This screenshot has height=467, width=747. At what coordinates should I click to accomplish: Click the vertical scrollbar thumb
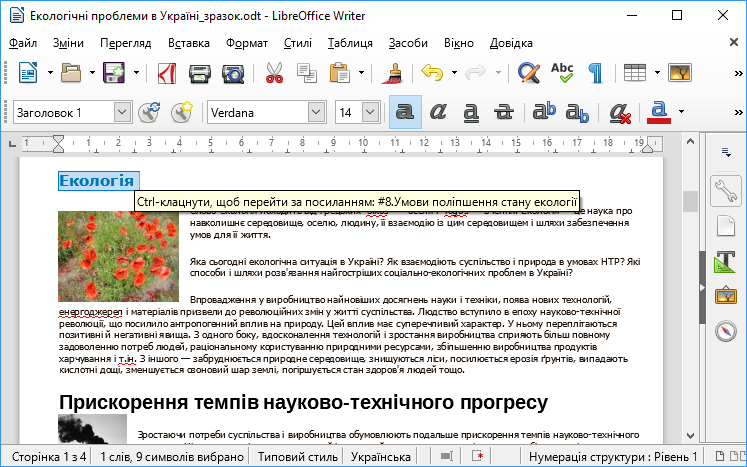690,201
